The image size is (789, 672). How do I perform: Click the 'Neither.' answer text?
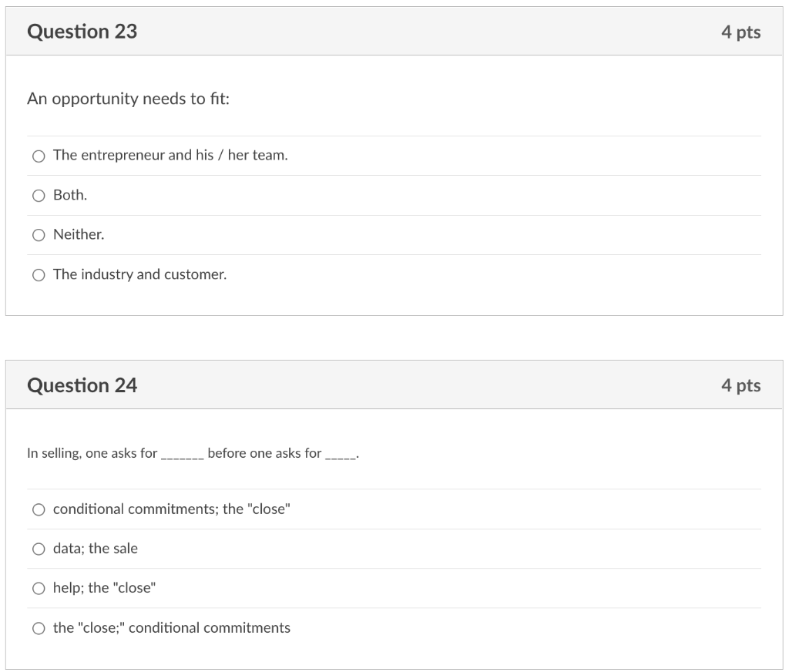click(x=79, y=234)
